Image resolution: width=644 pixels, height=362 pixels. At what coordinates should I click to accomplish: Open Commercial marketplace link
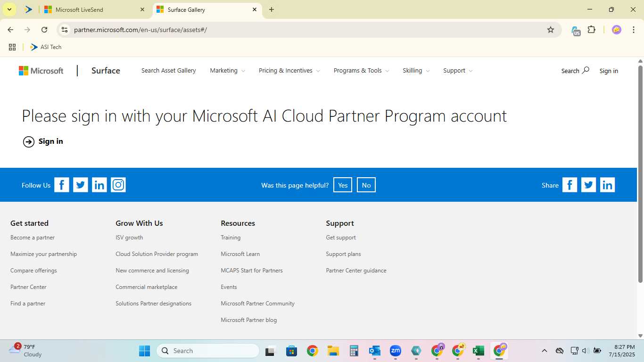pyautogui.click(x=147, y=287)
